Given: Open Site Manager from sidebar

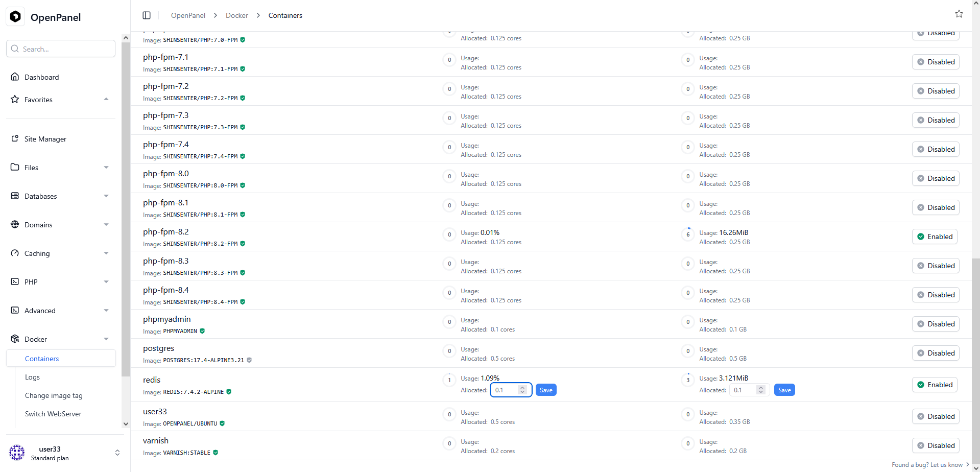Looking at the screenshot, I should [45, 139].
